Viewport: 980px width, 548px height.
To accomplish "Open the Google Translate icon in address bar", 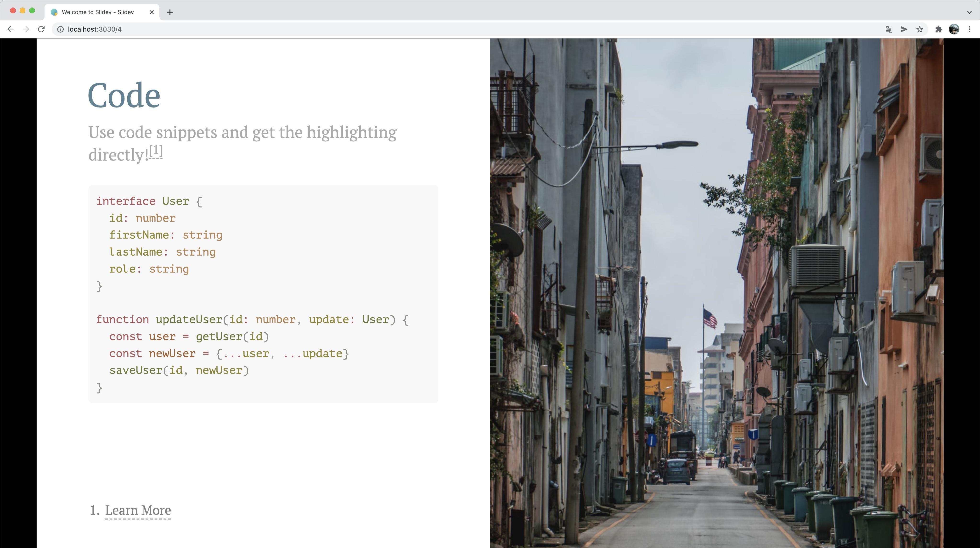I will (889, 29).
